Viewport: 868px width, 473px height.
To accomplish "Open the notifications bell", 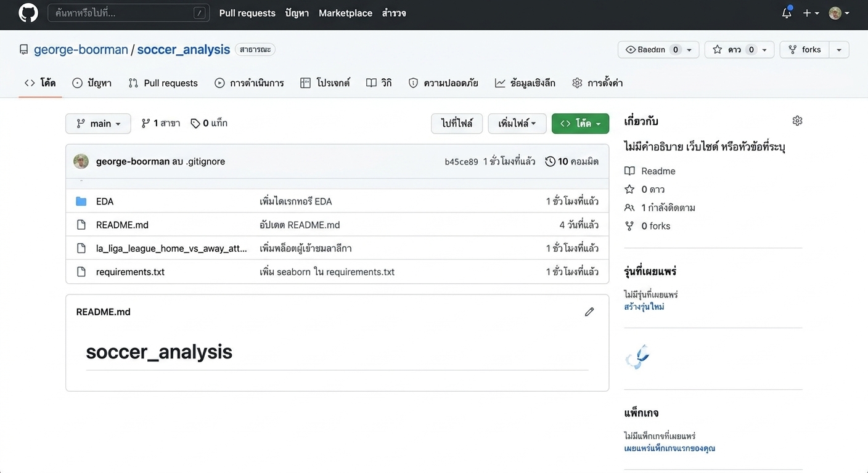I will [x=787, y=13].
